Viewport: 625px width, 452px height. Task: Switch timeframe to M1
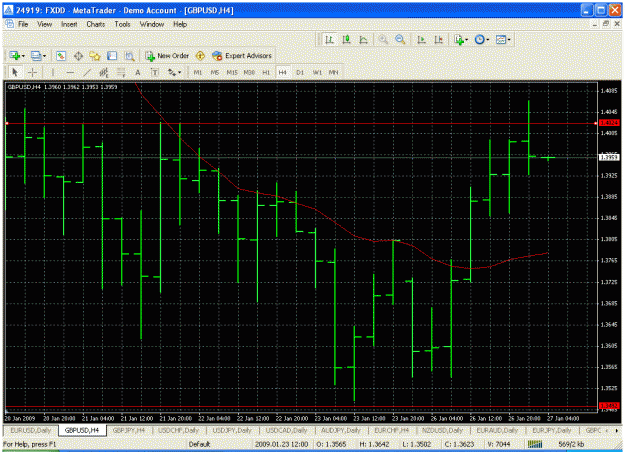click(198, 73)
